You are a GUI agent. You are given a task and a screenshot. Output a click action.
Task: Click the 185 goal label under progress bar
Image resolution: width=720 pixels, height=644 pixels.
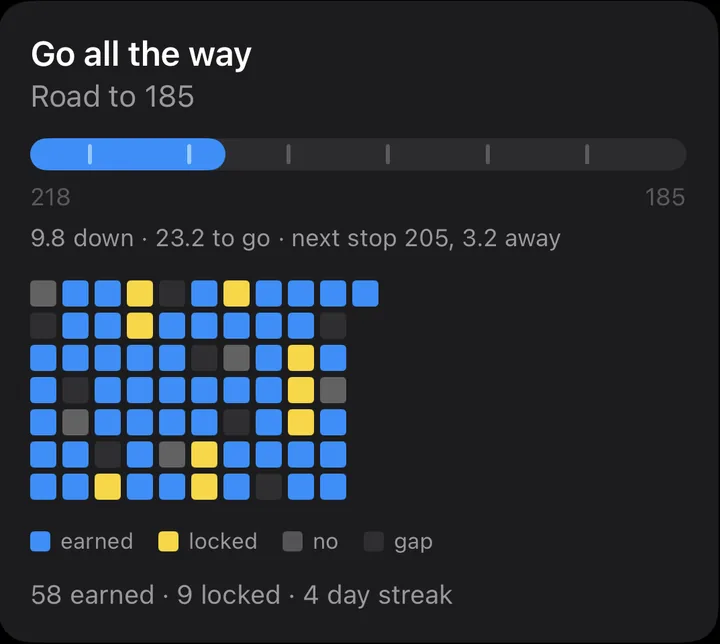pyautogui.click(x=665, y=197)
